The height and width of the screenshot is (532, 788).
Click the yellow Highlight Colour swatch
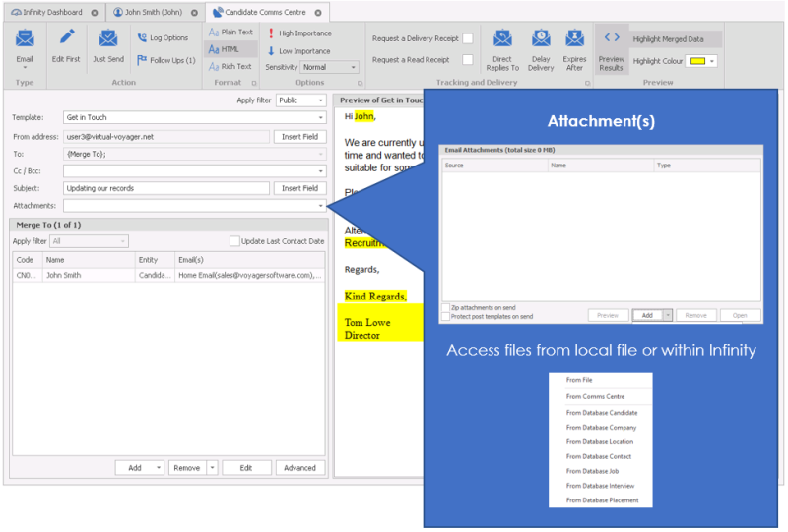[697, 61]
